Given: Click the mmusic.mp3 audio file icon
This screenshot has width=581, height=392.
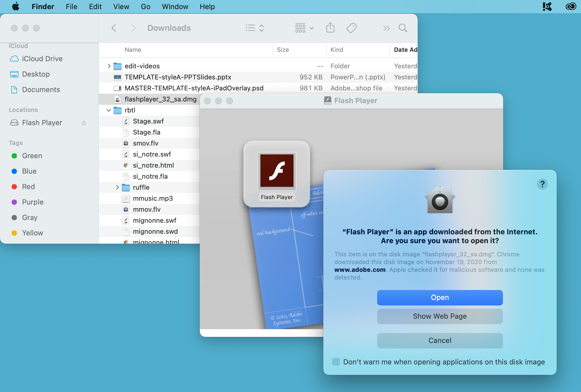Looking at the screenshot, I should pos(126,198).
